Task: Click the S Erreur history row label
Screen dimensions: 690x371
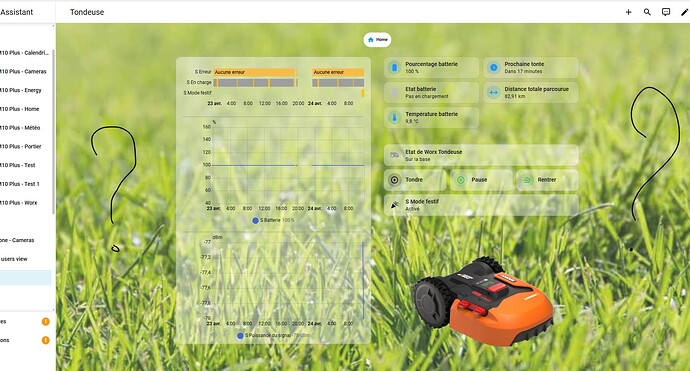Action: [203, 72]
